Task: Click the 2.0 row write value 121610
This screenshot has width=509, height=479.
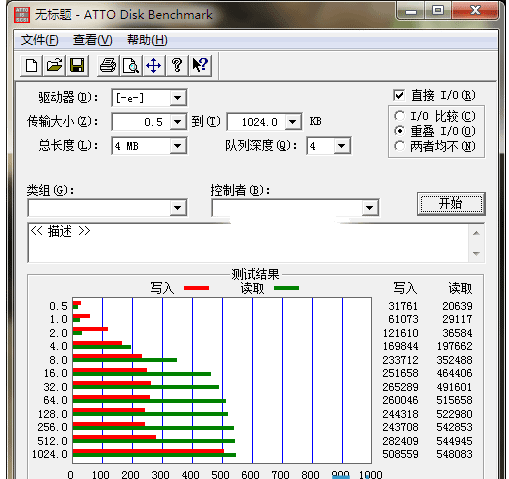Action: (400, 333)
